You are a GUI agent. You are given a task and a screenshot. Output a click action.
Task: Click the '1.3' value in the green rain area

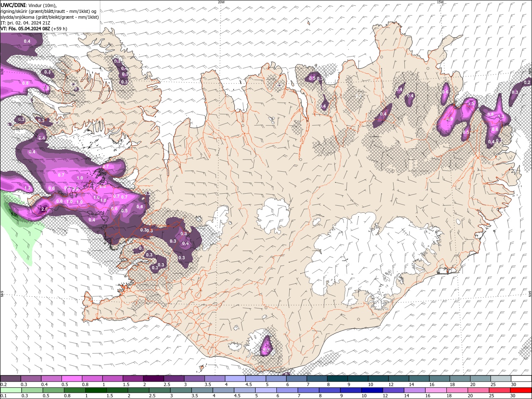[14, 214]
